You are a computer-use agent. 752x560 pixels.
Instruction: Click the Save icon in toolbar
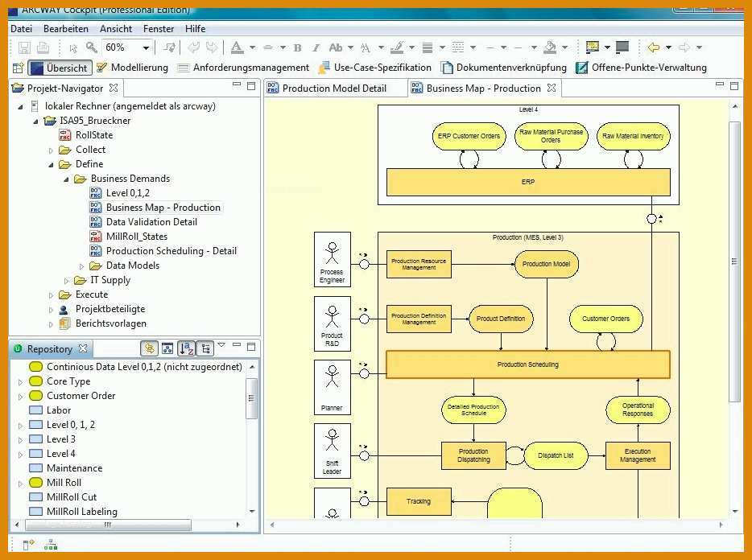pos(24,47)
